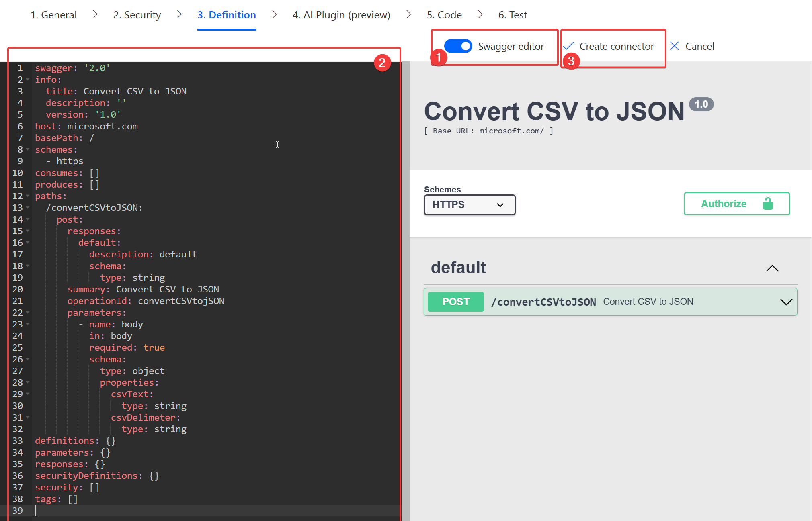The width and height of the screenshot is (812, 521).
Task: Fold the default block at line 16
Action: [x=28, y=243]
